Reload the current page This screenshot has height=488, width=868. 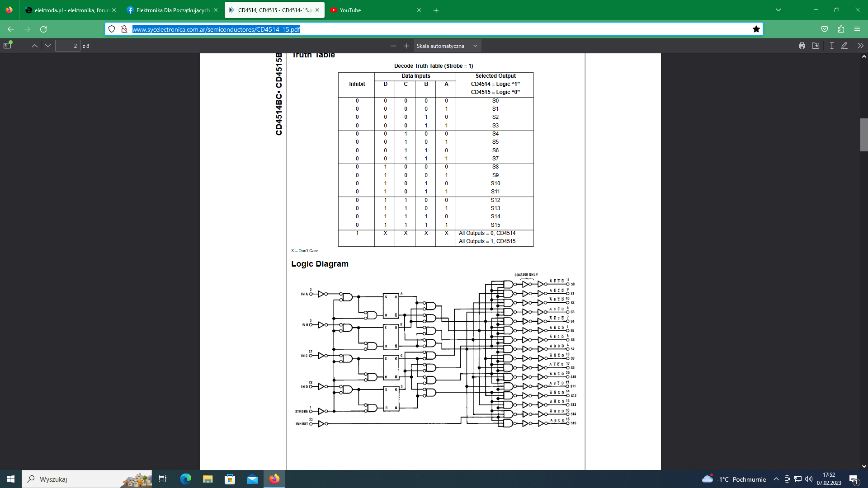[x=43, y=29]
